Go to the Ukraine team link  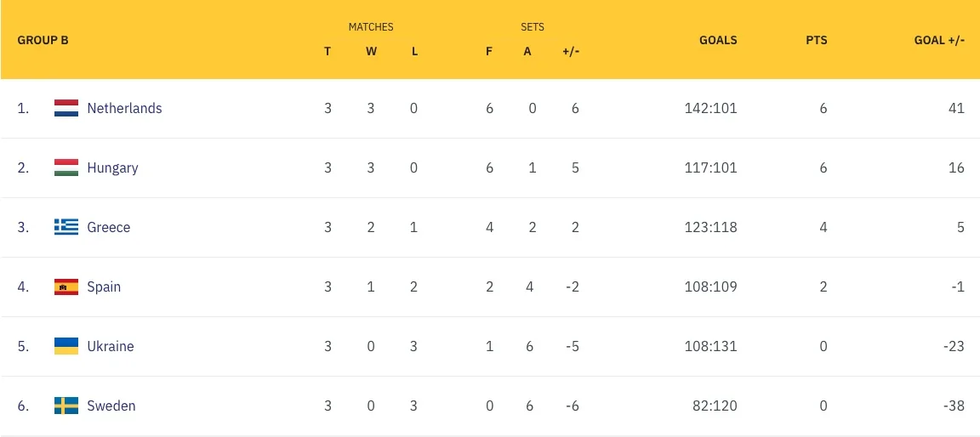pyautogui.click(x=111, y=346)
